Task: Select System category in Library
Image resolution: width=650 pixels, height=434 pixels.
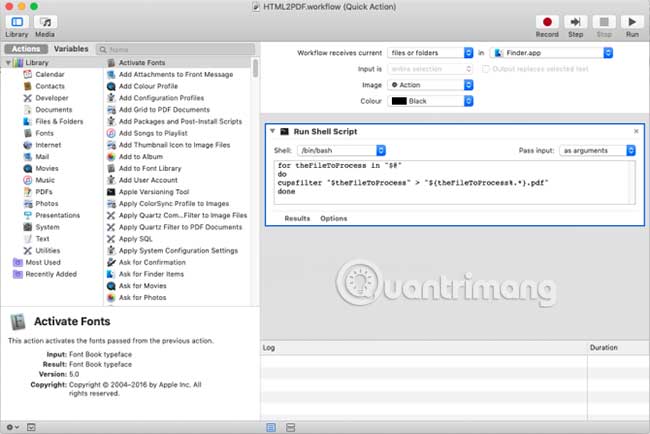Action: tap(47, 227)
